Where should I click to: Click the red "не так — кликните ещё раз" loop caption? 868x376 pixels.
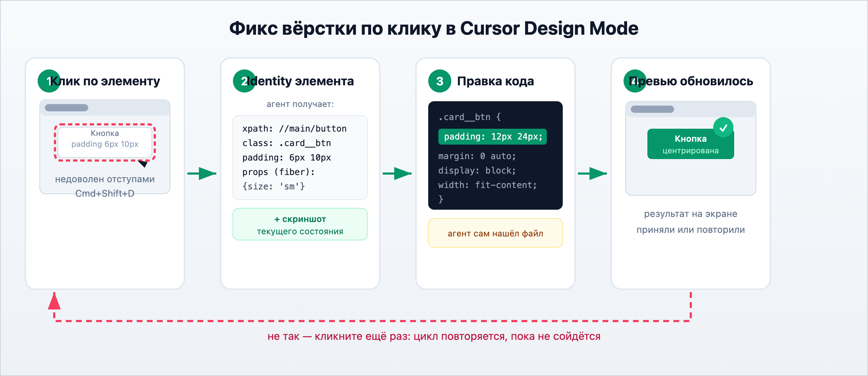click(x=434, y=336)
